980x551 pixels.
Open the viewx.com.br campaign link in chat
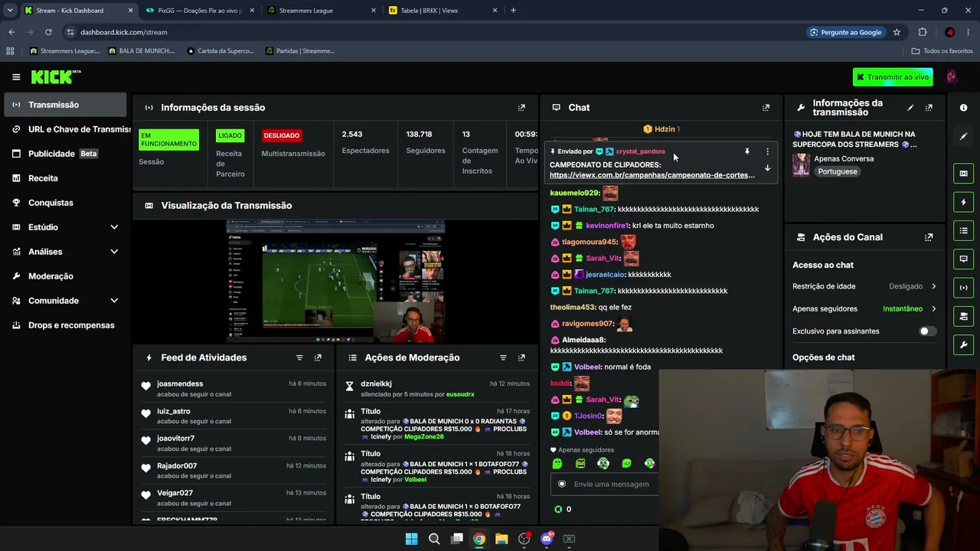coord(652,175)
